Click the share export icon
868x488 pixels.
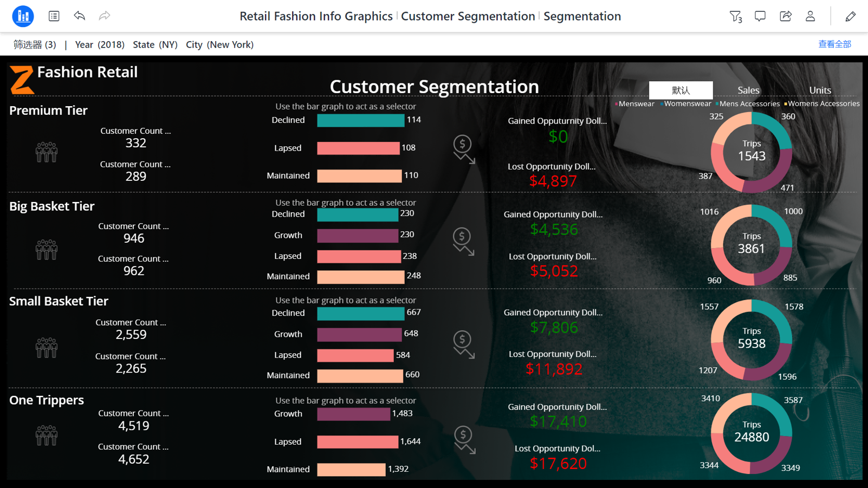pyautogui.click(x=786, y=16)
